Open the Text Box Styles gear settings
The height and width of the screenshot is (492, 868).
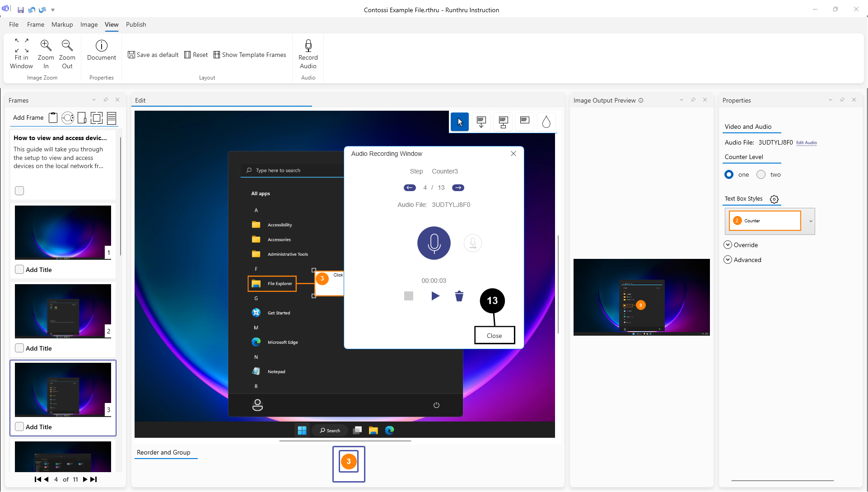774,199
